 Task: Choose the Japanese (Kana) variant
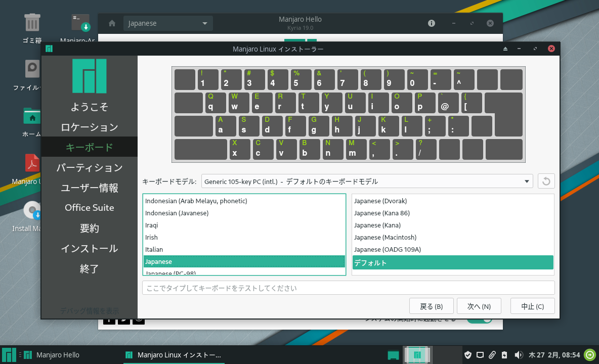click(x=453, y=225)
